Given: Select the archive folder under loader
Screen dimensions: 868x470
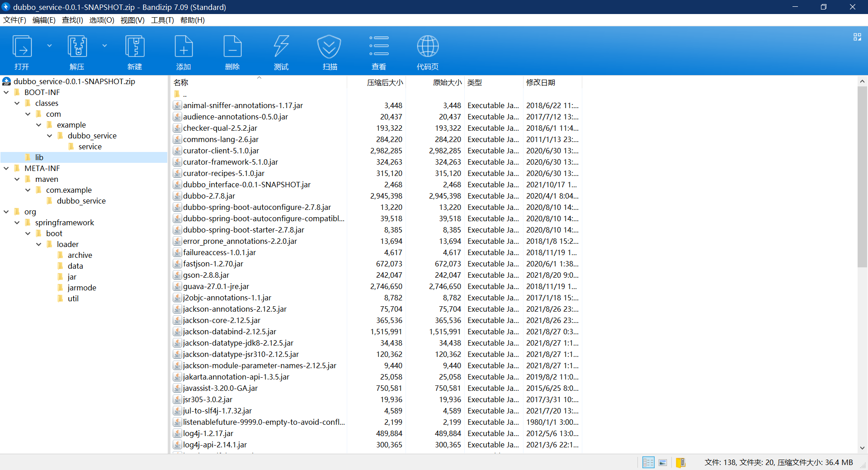Looking at the screenshot, I should [x=80, y=255].
